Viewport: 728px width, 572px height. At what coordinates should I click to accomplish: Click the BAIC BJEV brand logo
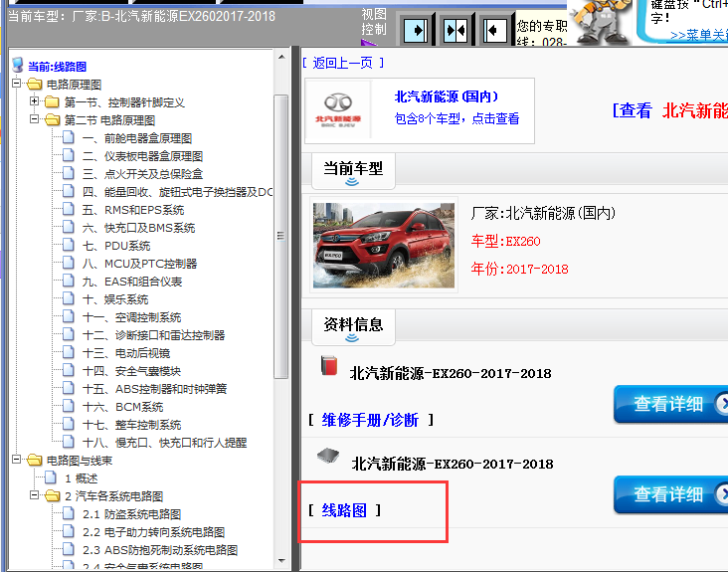coord(337,110)
